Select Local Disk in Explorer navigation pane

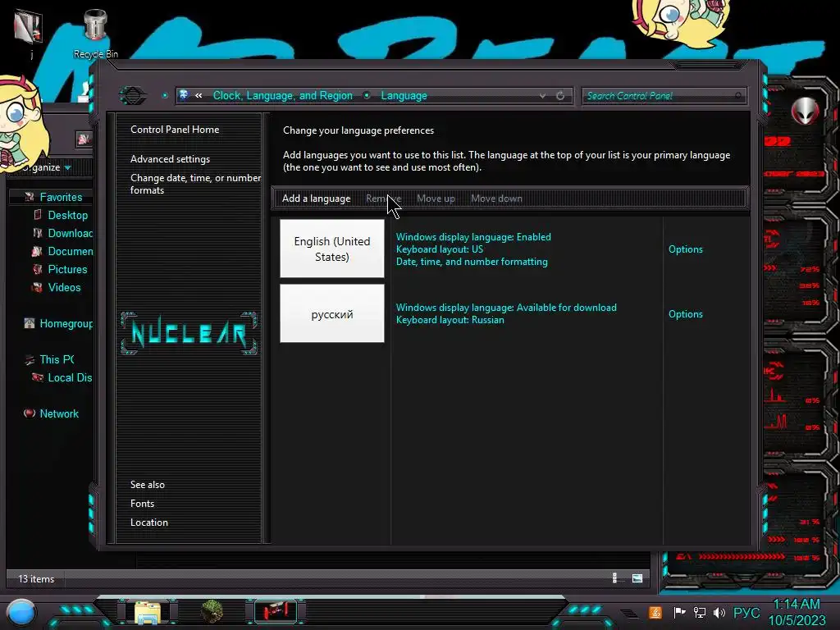71,377
